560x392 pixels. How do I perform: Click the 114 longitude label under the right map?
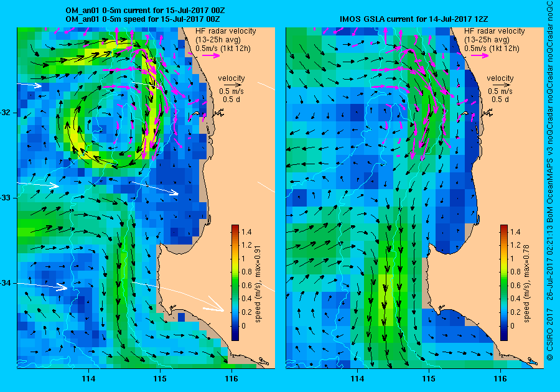[357, 379]
